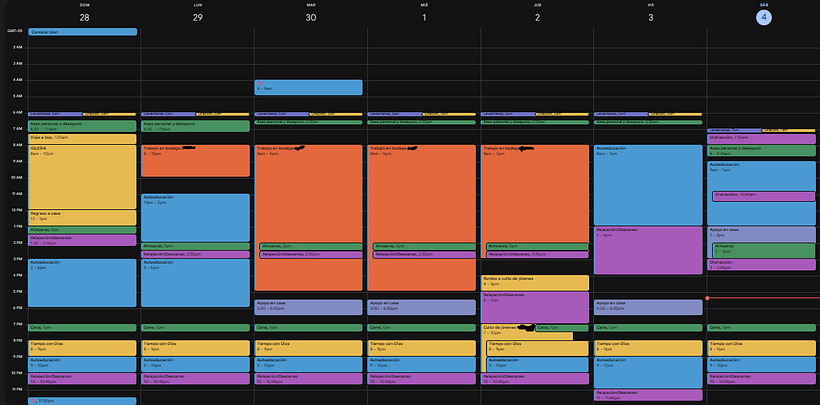Open Monday's "Cena, 7pm" event
Image resolution: width=820 pixels, height=405 pixels.
tap(195, 328)
